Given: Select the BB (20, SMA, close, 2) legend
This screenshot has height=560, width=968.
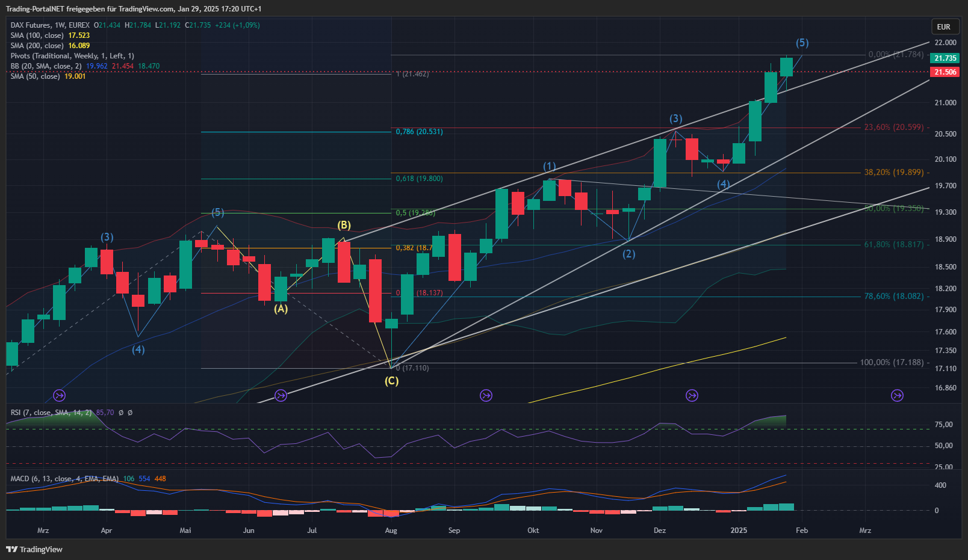Looking at the screenshot, I should point(46,66).
